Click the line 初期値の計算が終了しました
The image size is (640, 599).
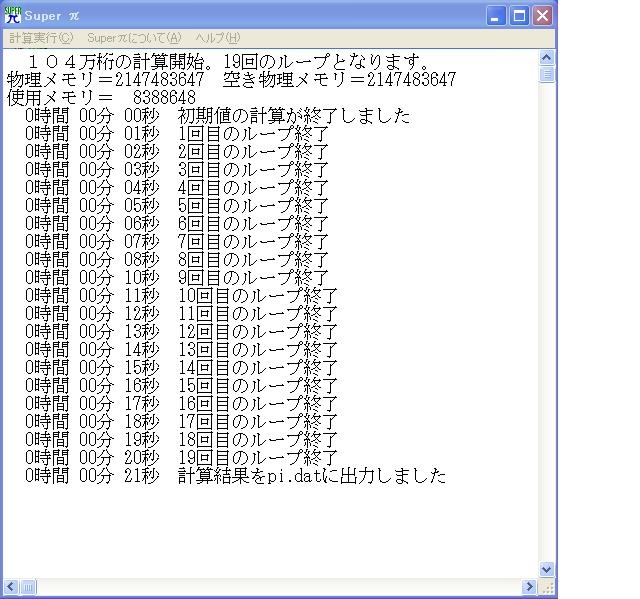pyautogui.click(x=218, y=116)
